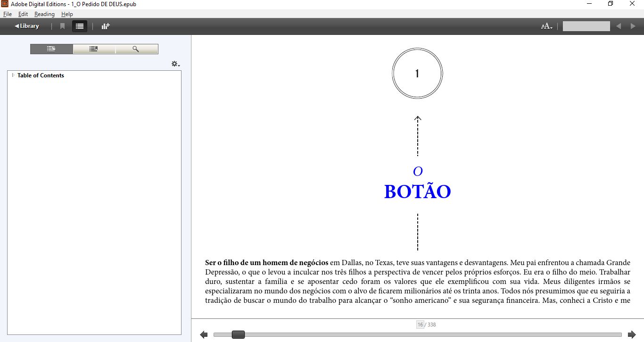The height and width of the screenshot is (342, 644).
Task: Click the current page number 16 field
Action: [x=420, y=325]
